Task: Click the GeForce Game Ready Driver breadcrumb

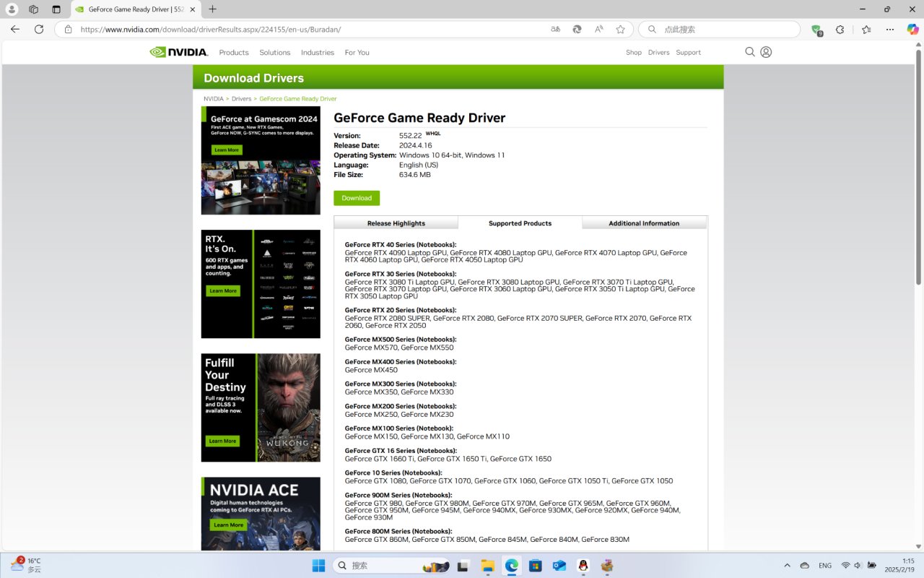Action: [x=298, y=98]
